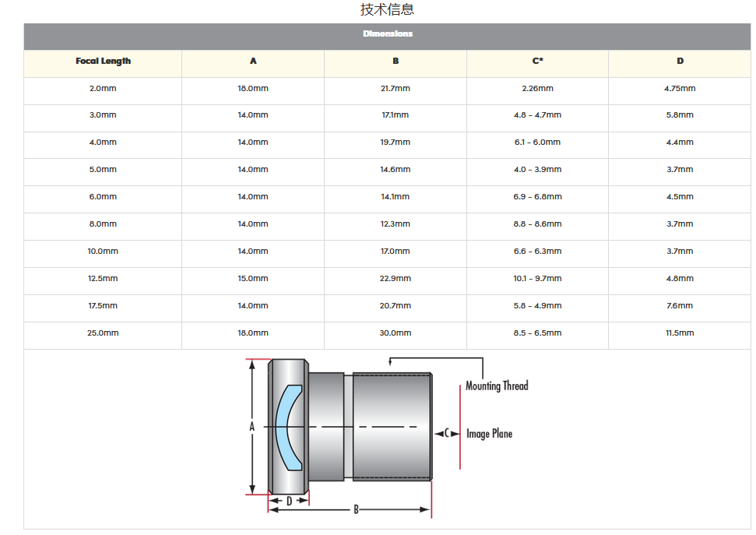The width and height of the screenshot is (756, 535).
Task: Select the 22.9mm value in column B
Action: click(x=395, y=279)
